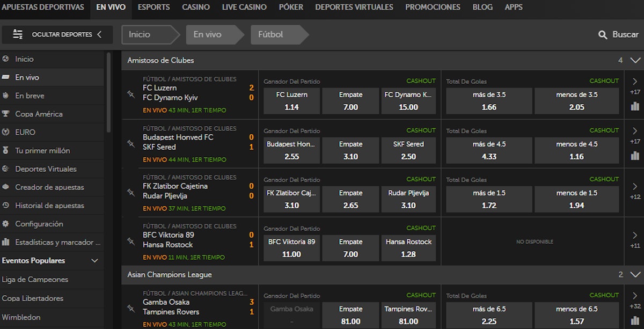Open Copa América trophy sidebar item
Image resolution: width=644 pixels, height=329 pixels.
pyautogui.click(x=39, y=114)
